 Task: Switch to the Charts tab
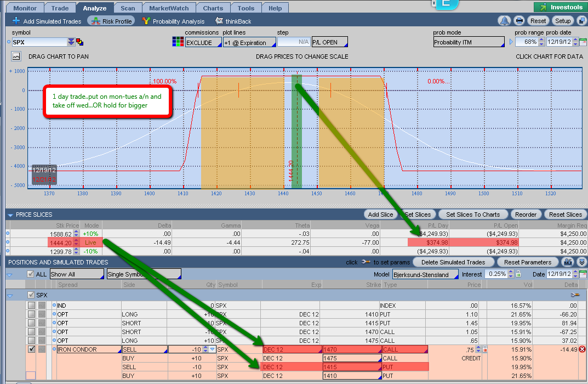point(213,8)
